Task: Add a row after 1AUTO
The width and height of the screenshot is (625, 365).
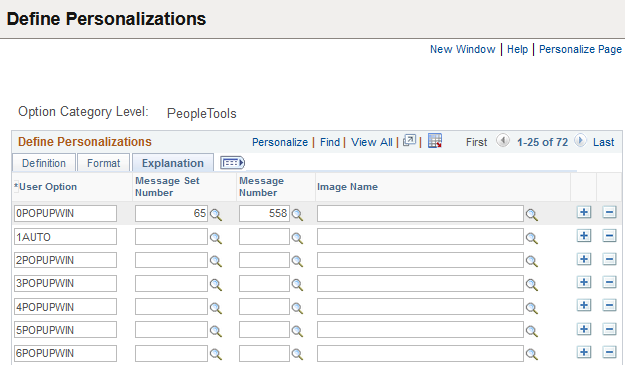Action: [584, 235]
